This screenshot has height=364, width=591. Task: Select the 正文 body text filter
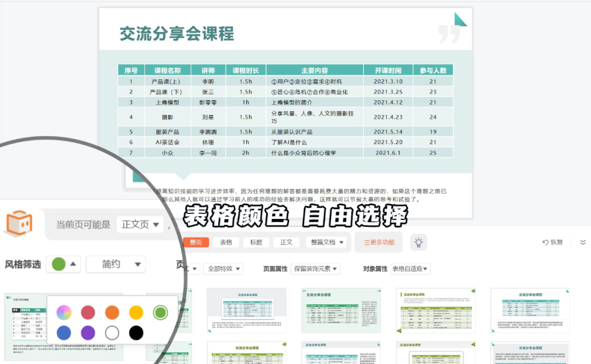(287, 242)
